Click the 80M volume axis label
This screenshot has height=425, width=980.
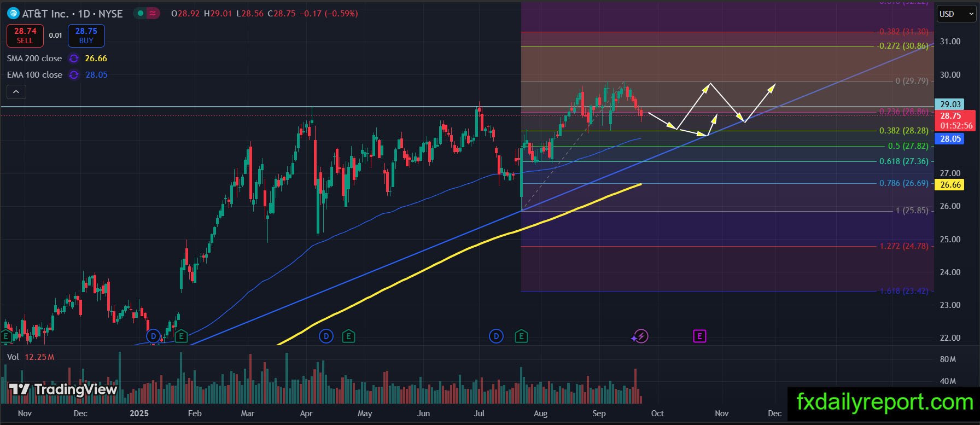[948, 359]
